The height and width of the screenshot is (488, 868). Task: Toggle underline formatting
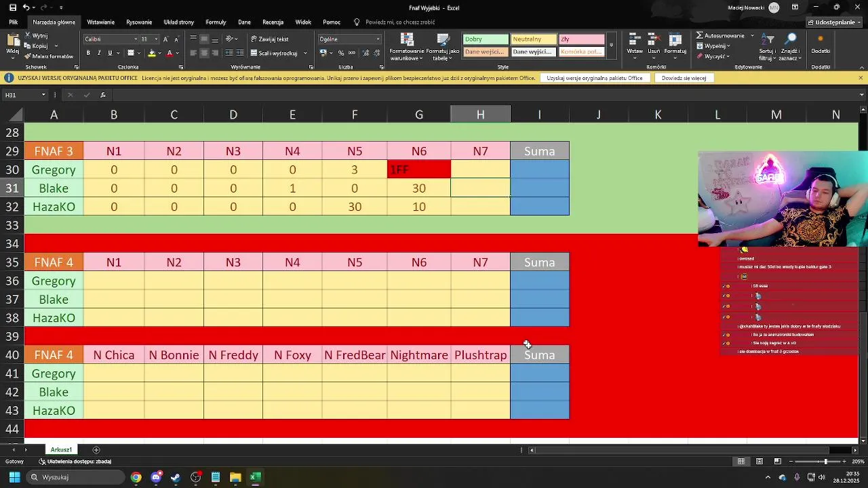click(109, 53)
